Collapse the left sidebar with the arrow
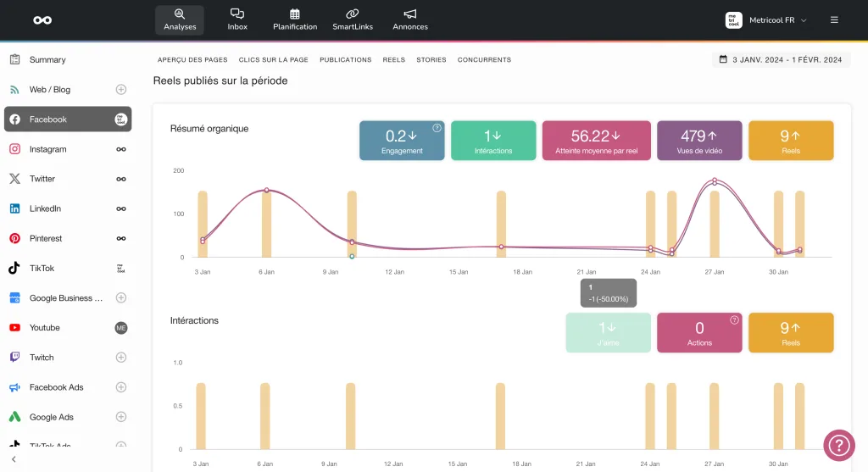 coord(14,459)
